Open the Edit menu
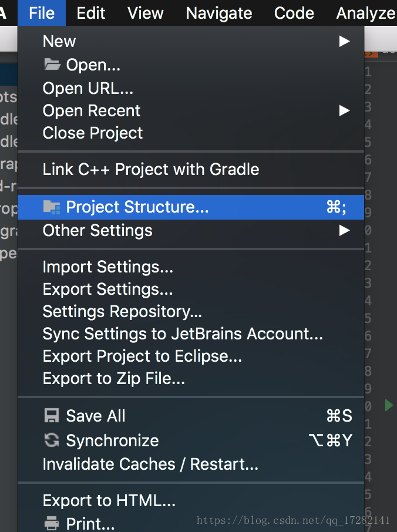This screenshot has height=532, width=397. pyautogui.click(x=90, y=14)
